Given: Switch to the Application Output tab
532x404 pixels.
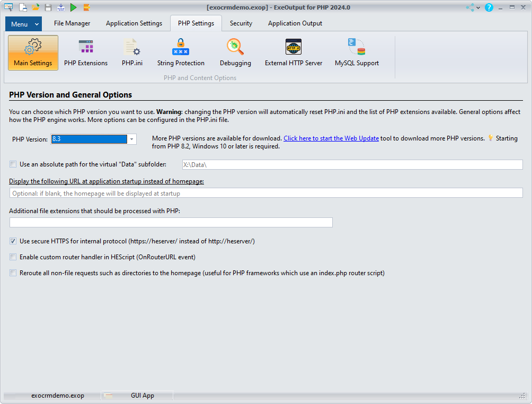Looking at the screenshot, I should 295,23.
